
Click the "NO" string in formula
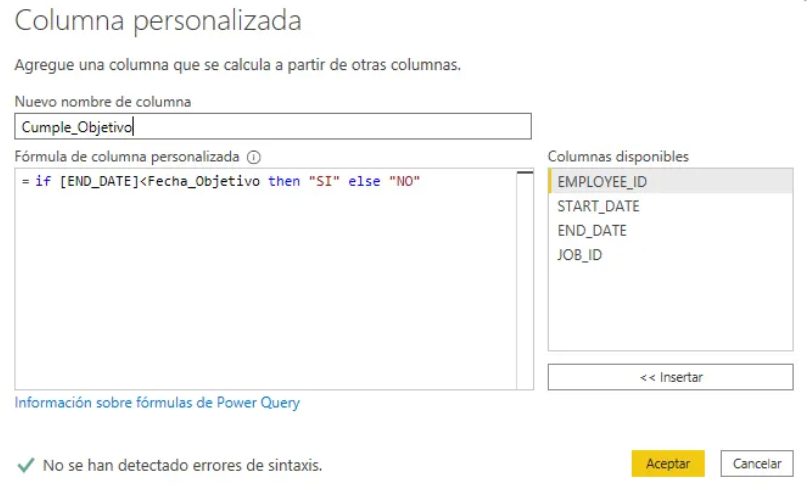(404, 182)
